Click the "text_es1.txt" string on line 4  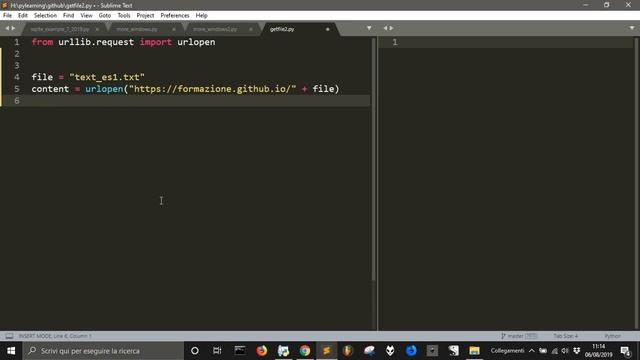[x=107, y=77]
